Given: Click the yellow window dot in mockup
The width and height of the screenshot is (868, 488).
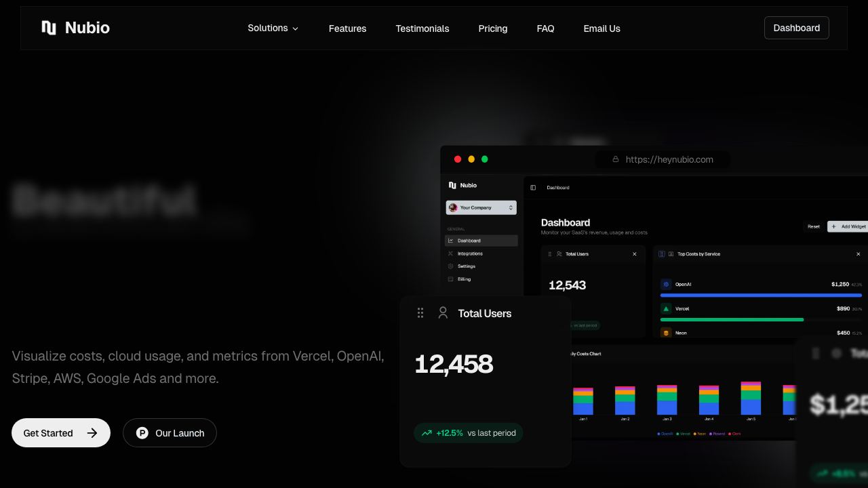Looking at the screenshot, I should [471, 159].
